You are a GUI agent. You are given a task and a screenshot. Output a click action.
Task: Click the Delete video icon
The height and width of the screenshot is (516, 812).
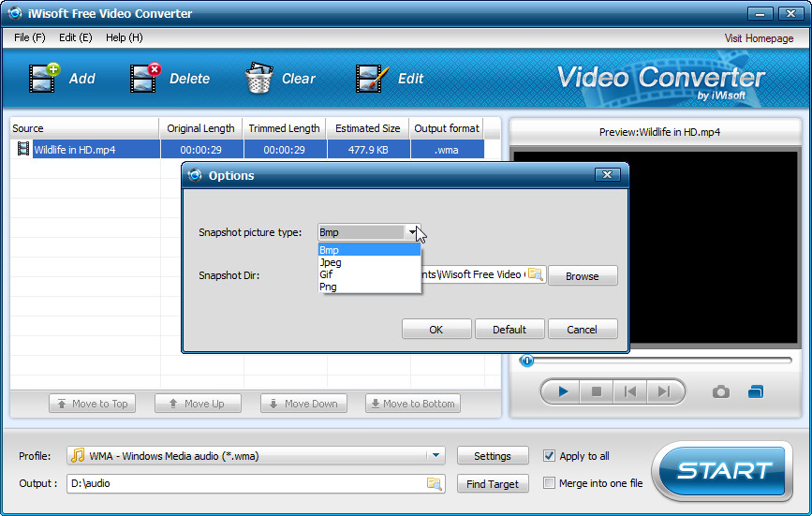tap(145, 78)
